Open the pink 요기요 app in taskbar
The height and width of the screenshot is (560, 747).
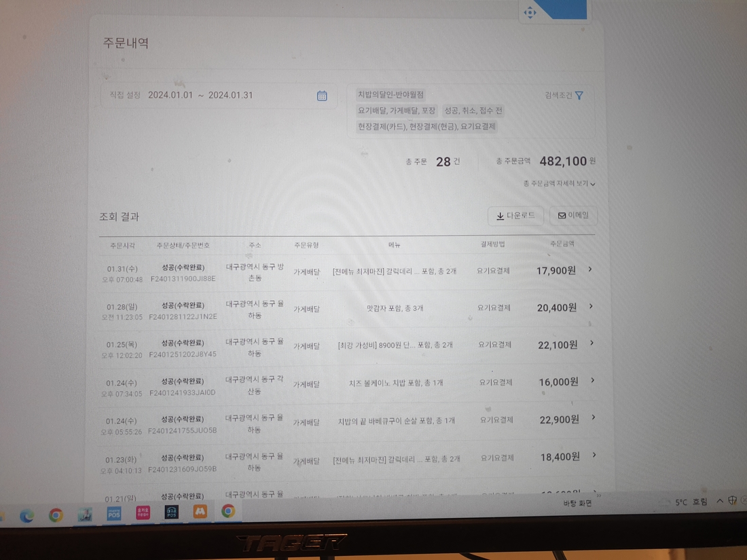143,512
